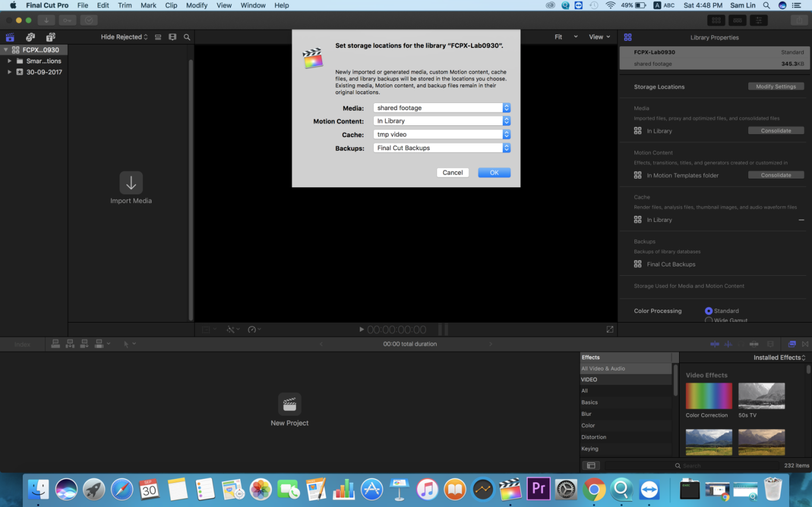Select the Blur effects category
This screenshot has height=507, width=812.
tap(626, 414)
